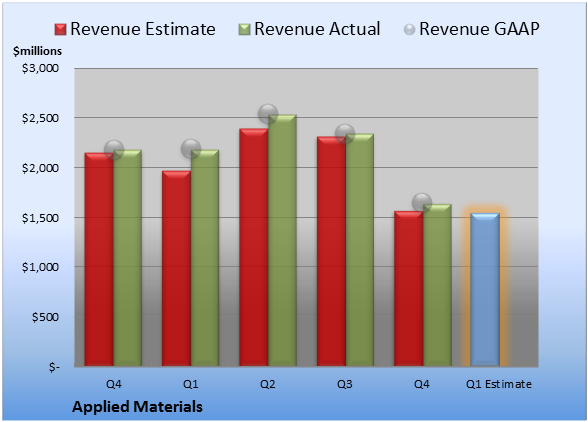The height and width of the screenshot is (422, 588).
Task: Select the 'Revenue Estimate' legend label
Action: click(x=143, y=29)
